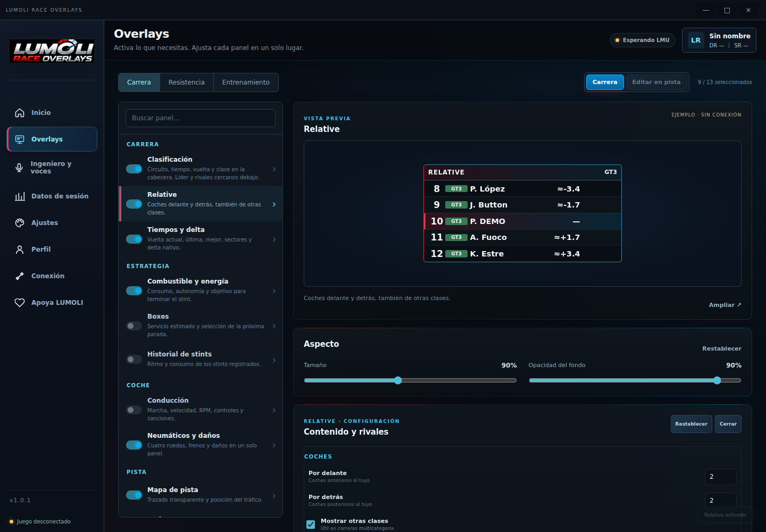Screen dimensions: 766x532
Task: Click Restablecer in Aspecto section
Action: click(721, 348)
